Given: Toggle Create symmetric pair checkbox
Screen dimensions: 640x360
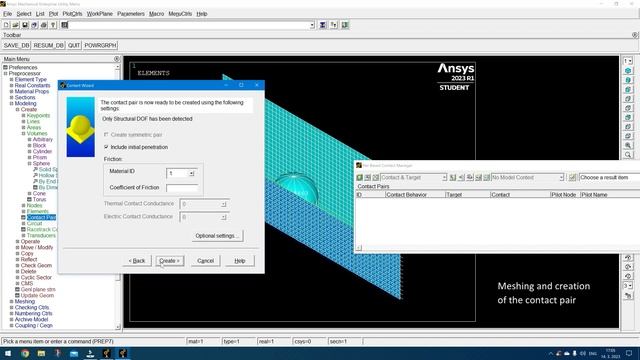Looking at the screenshot, I should pyautogui.click(x=107, y=135).
